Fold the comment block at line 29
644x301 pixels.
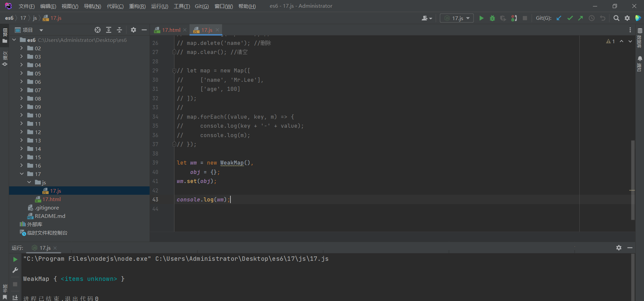point(174,70)
